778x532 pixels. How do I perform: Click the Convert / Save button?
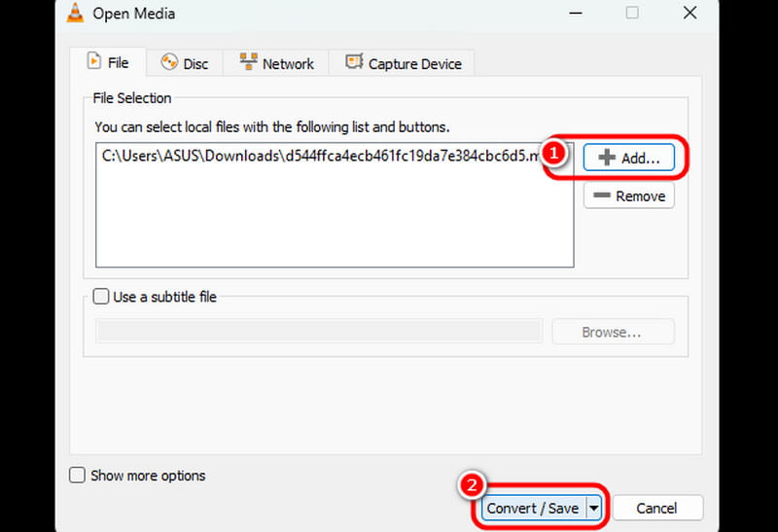pyautogui.click(x=532, y=508)
